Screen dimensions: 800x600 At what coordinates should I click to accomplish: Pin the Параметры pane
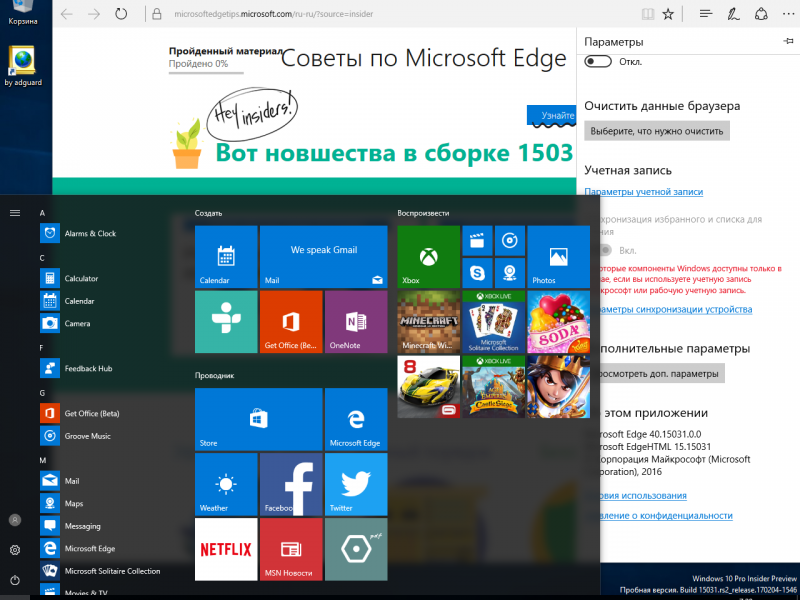[x=788, y=41]
